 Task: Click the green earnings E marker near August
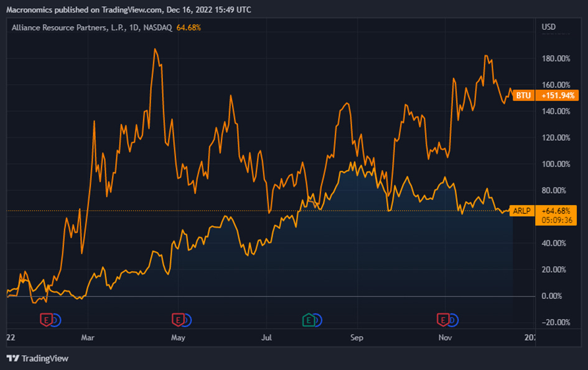308,320
